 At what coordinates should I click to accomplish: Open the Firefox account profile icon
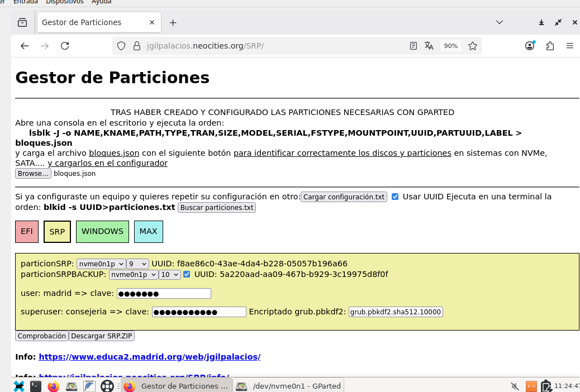click(x=530, y=46)
